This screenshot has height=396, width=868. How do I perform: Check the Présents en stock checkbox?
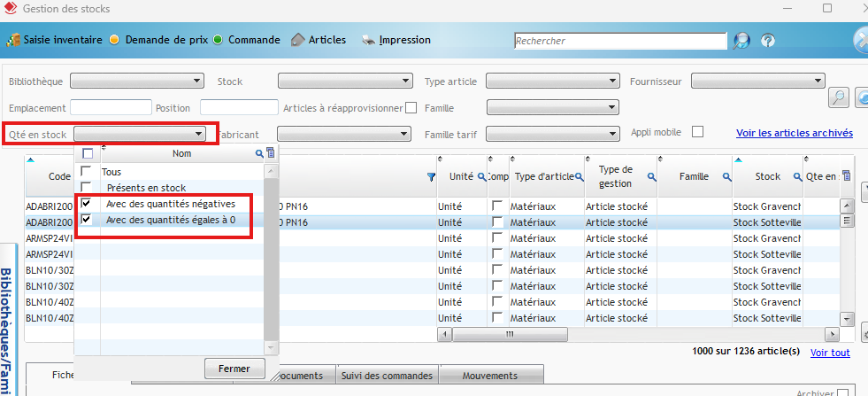point(87,187)
